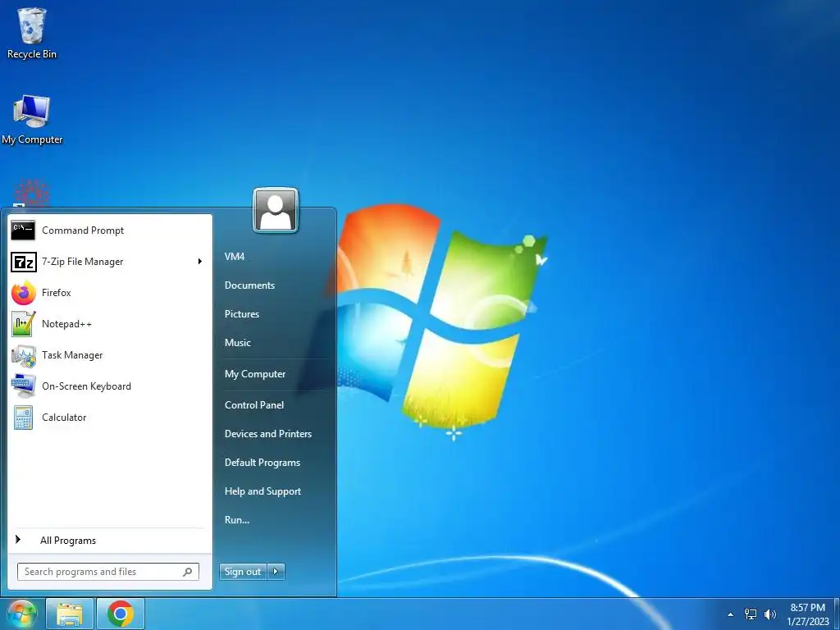The image size is (840, 630).
Task: Open My Computer in Start menu right pane
Action: 255,374
